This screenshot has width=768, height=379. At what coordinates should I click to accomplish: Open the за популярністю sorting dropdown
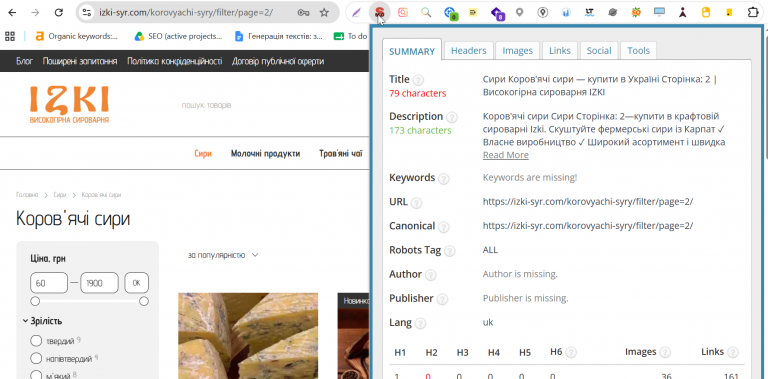pyautogui.click(x=223, y=255)
